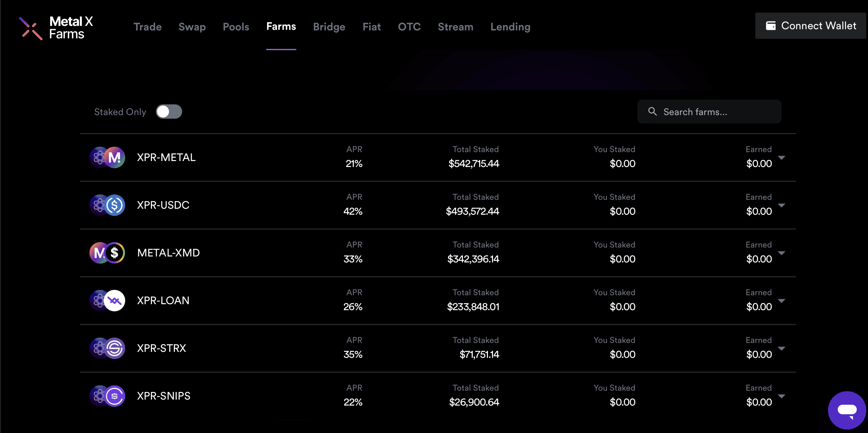Click the Metal X logo icon
Viewport: 868px width, 433px height.
click(31, 28)
